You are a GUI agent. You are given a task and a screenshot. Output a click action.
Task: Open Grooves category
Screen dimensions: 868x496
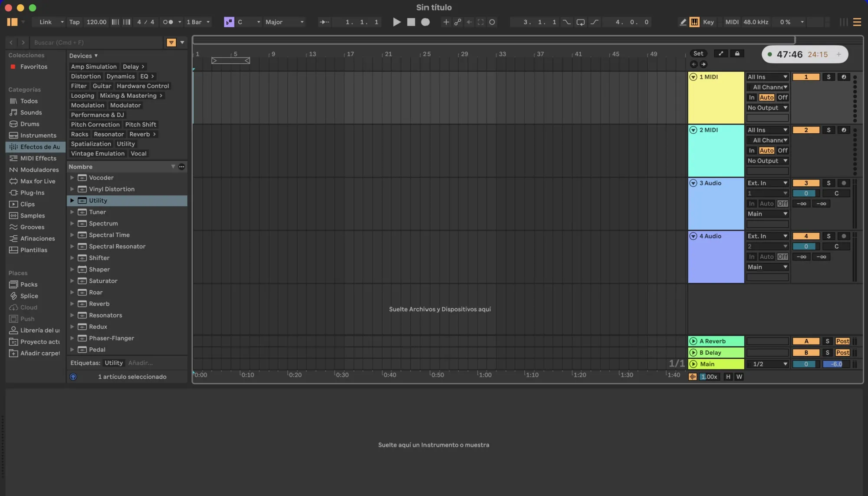(32, 227)
